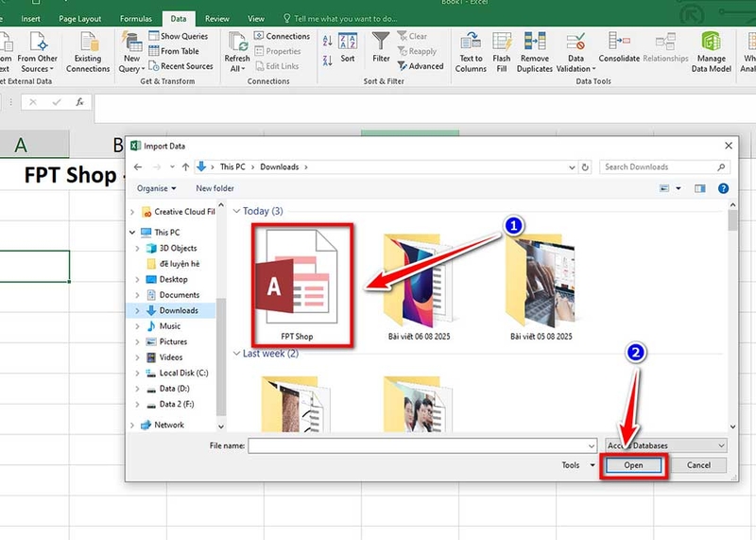Open Connections in ribbon
Screen dimensions: 756x540
click(282, 36)
